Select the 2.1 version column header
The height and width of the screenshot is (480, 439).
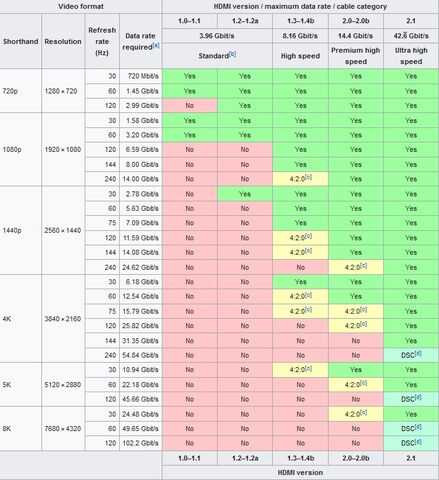click(411, 21)
